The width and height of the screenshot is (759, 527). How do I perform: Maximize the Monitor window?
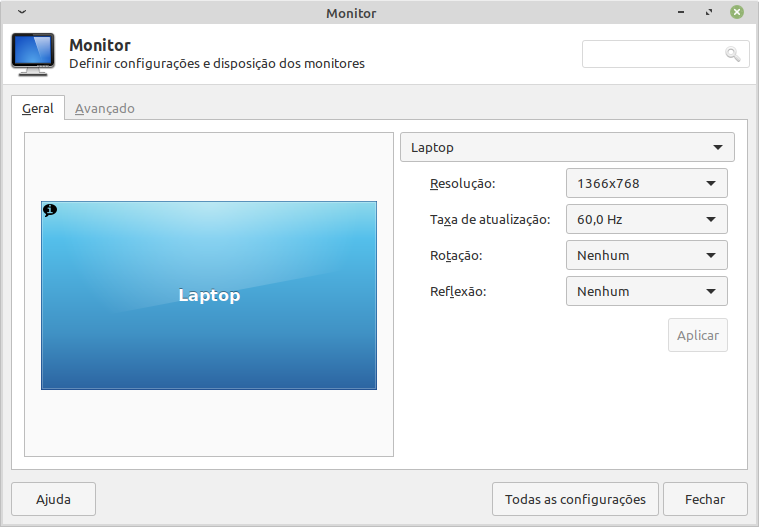coord(709,12)
